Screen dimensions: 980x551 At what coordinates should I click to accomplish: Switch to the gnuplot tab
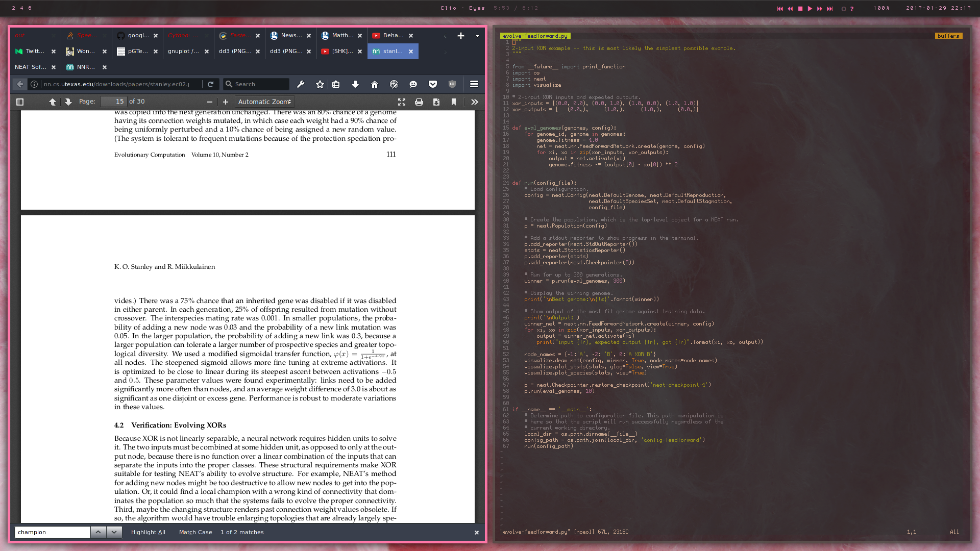click(184, 51)
